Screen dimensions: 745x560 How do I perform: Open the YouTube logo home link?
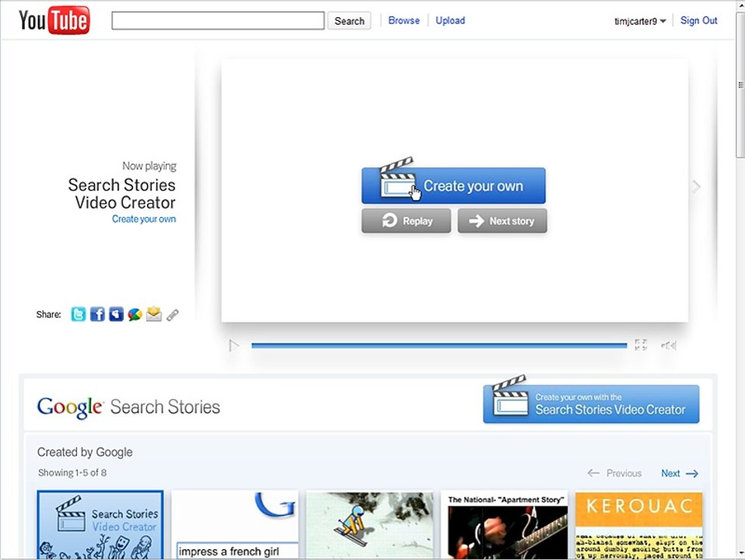tap(54, 20)
